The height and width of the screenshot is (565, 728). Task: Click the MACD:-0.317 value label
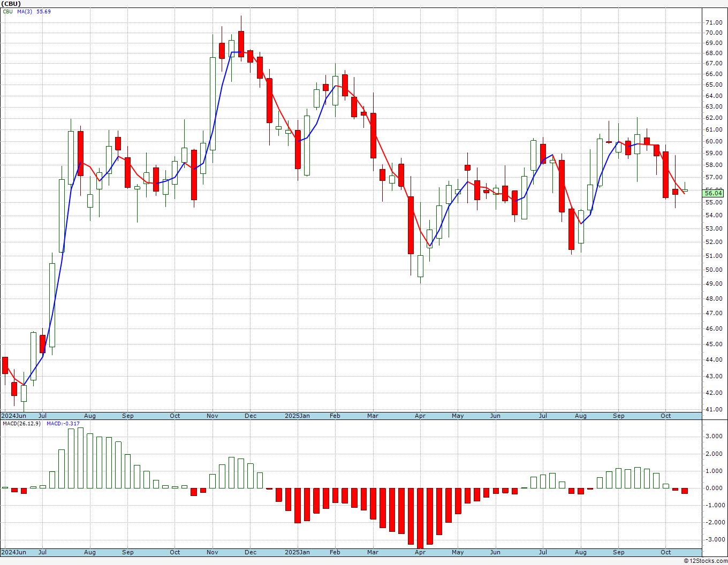point(63,424)
